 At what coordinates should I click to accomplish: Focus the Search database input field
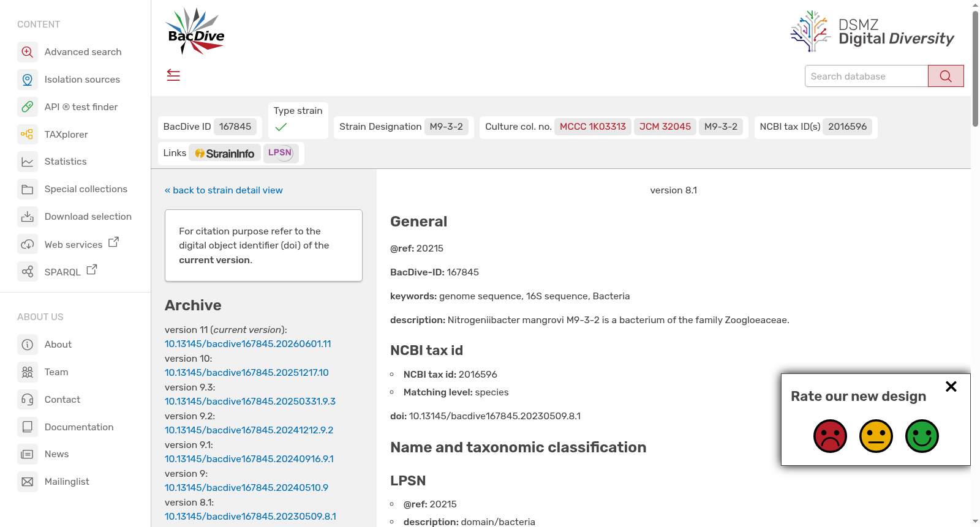866,76
